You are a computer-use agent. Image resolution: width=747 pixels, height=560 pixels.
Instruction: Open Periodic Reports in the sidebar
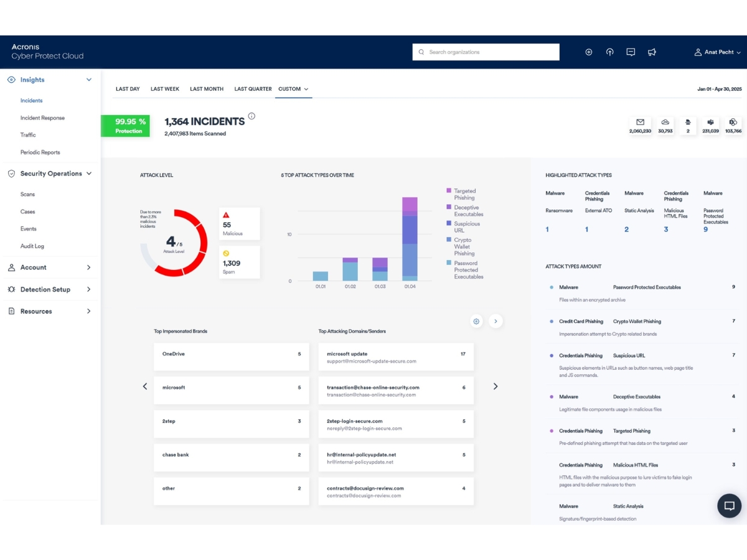click(40, 152)
